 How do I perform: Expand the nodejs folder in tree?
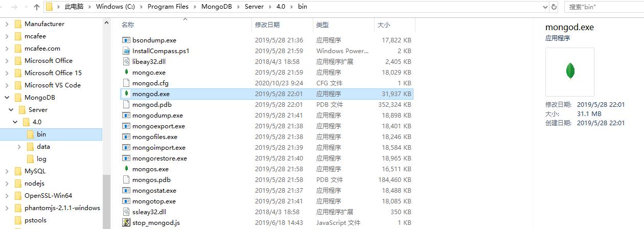click(x=7, y=184)
